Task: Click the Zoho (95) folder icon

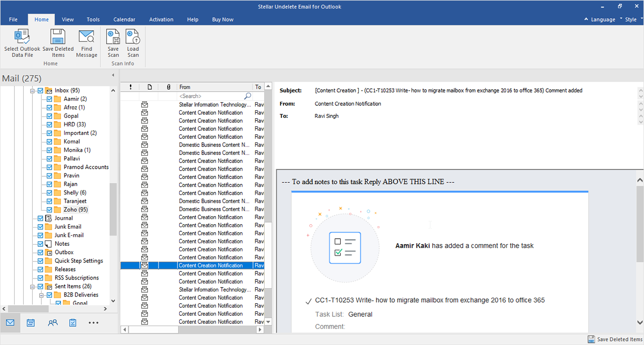Action: click(58, 210)
